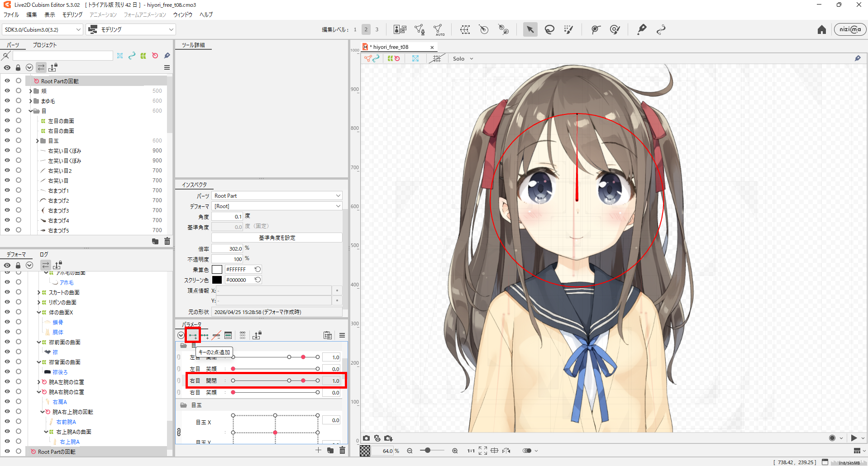Create a rotation deformer from toolbar
Image resolution: width=868 pixels, height=466 pixels.
[x=484, y=30]
